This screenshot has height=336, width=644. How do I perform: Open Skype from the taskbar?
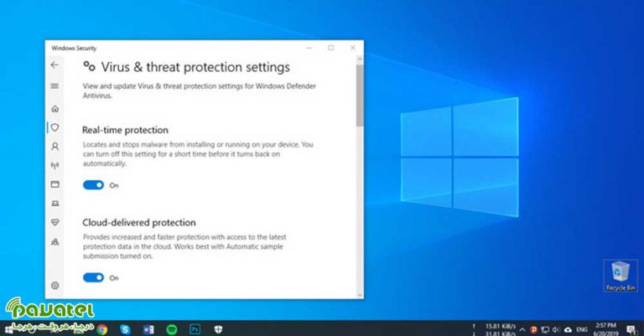tap(125, 329)
